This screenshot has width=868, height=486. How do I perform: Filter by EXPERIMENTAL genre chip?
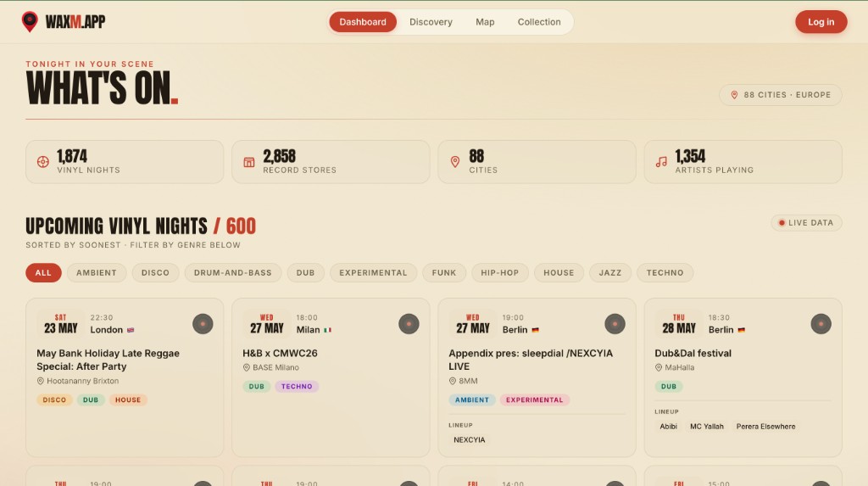373,272
